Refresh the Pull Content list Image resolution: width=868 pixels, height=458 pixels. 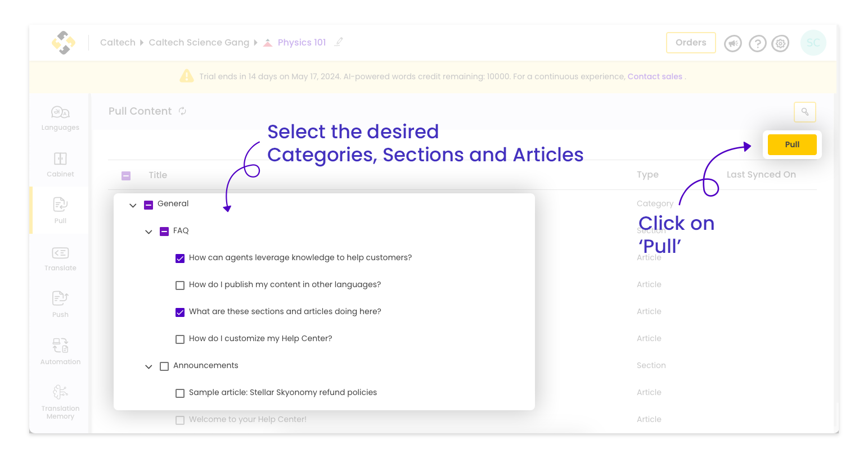click(x=182, y=111)
